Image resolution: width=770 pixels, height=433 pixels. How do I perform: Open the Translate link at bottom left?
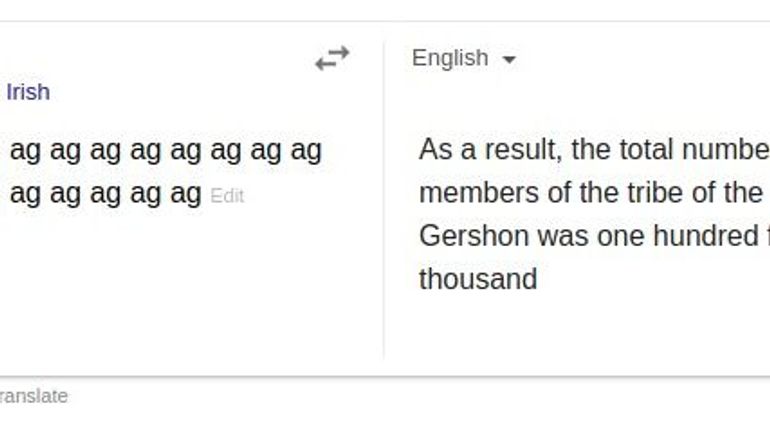pos(34,396)
